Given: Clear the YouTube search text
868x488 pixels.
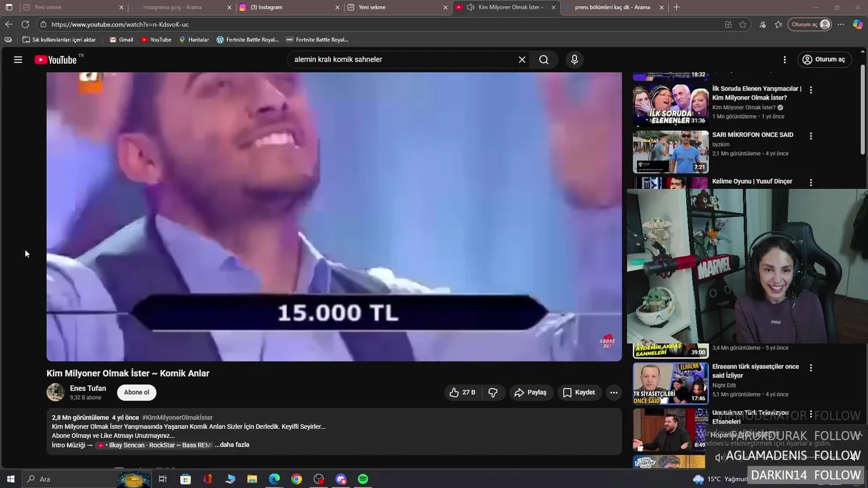Looking at the screenshot, I should click(x=522, y=60).
